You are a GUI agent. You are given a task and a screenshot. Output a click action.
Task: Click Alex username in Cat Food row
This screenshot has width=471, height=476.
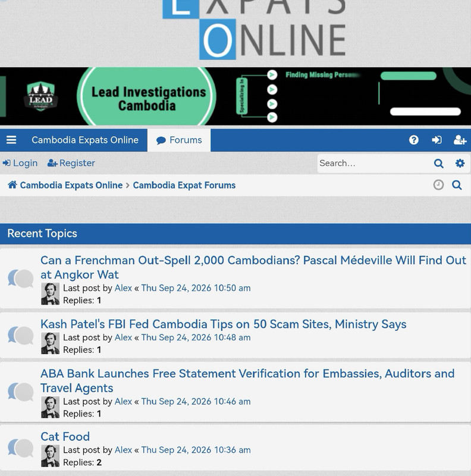(x=123, y=450)
